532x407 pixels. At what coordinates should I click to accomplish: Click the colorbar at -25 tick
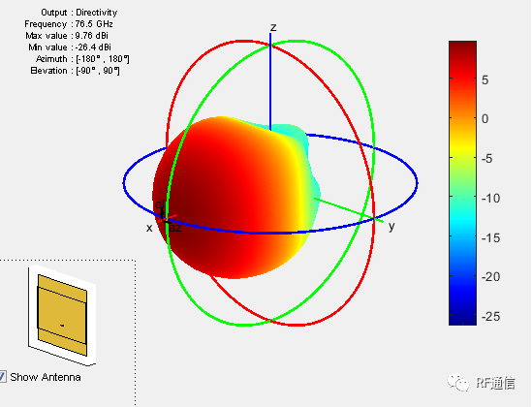pos(462,316)
